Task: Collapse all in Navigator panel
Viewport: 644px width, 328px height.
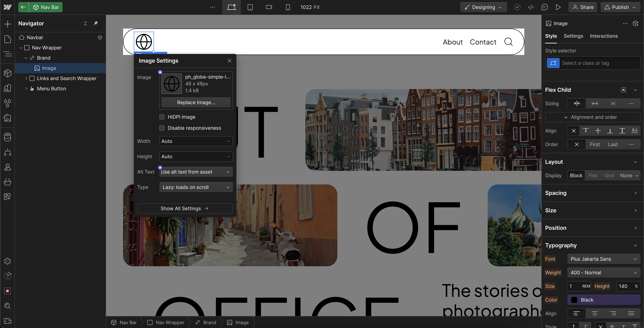Action: pos(85,23)
